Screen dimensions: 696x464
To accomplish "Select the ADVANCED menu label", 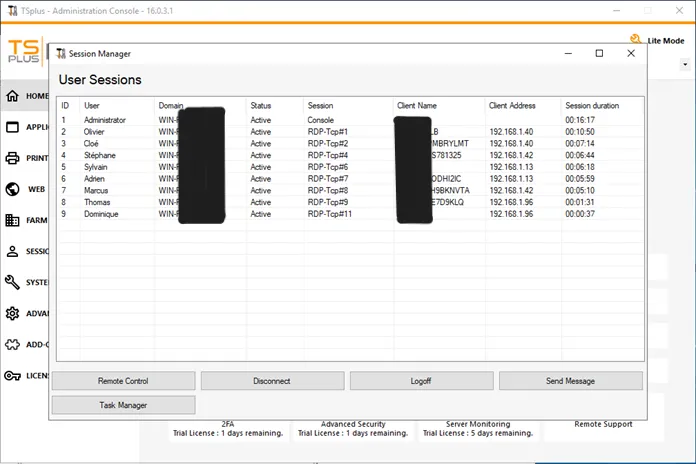I will [37, 313].
